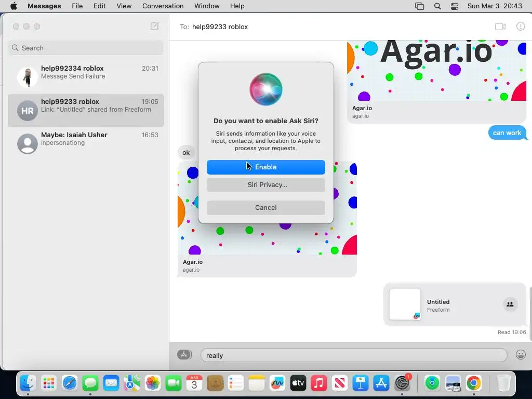Open Freeform from the Dock
Screen dimensions: 532x399
click(x=277, y=383)
